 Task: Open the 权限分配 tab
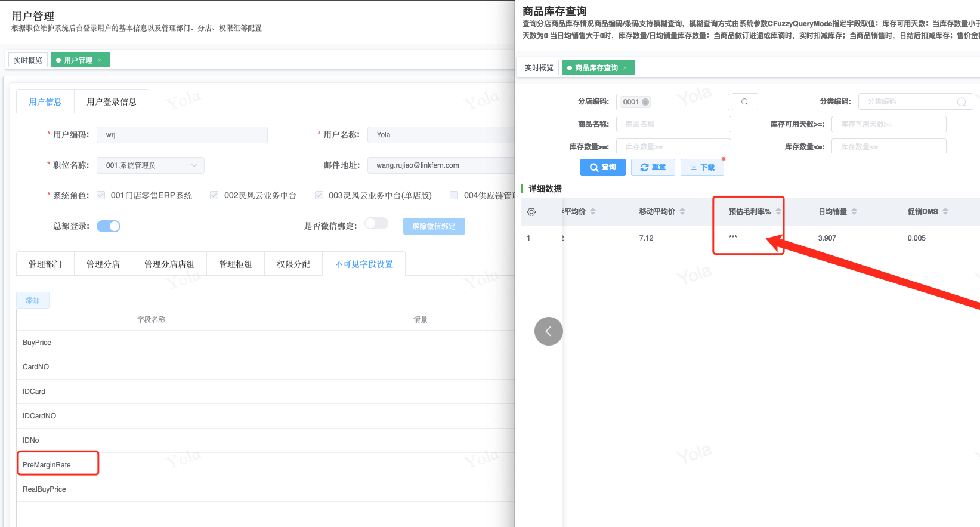coord(293,264)
